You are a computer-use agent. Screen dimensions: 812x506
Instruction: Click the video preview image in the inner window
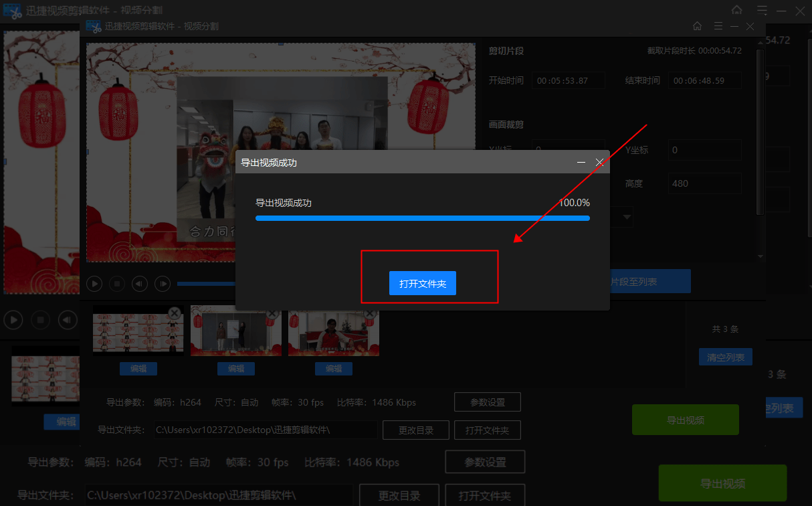coord(281,153)
